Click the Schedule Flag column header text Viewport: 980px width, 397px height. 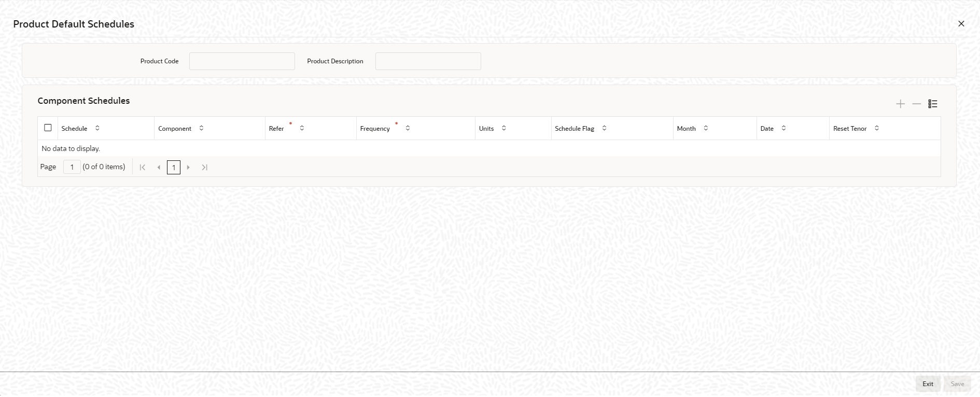pos(575,129)
